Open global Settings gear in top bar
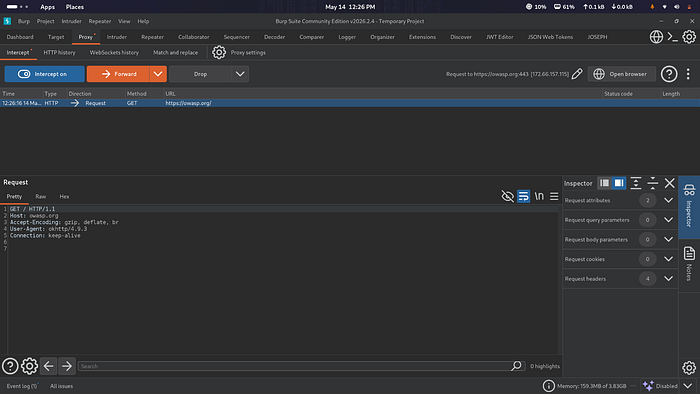Screen dimensions: 700x394 (689, 37)
